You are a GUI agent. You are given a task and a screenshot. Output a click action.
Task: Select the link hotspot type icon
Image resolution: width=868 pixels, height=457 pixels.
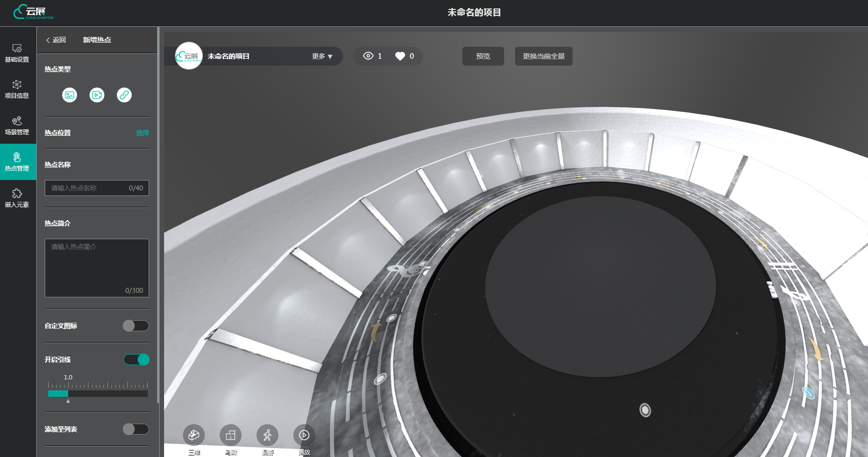coord(124,95)
